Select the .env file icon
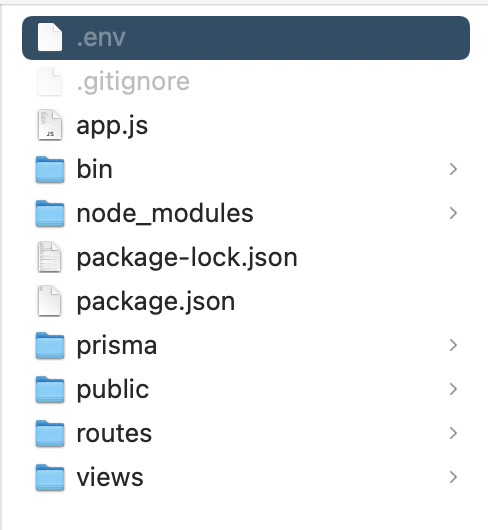Screen dimensions: 488x530 [x=50, y=37]
